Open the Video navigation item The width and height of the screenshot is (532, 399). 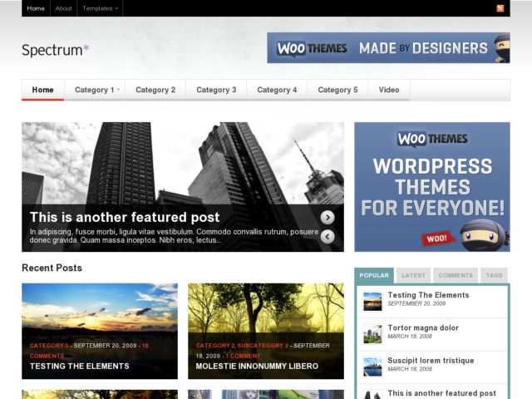point(389,90)
